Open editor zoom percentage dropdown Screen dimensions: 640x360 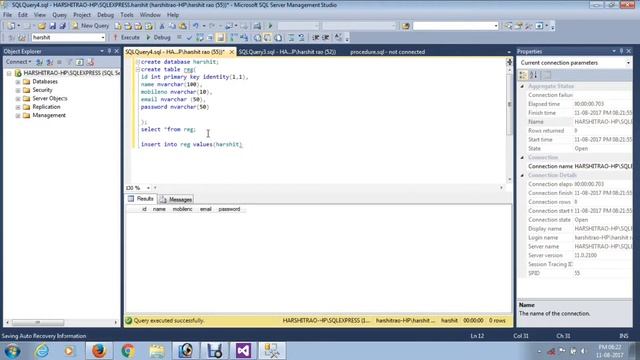pos(148,188)
